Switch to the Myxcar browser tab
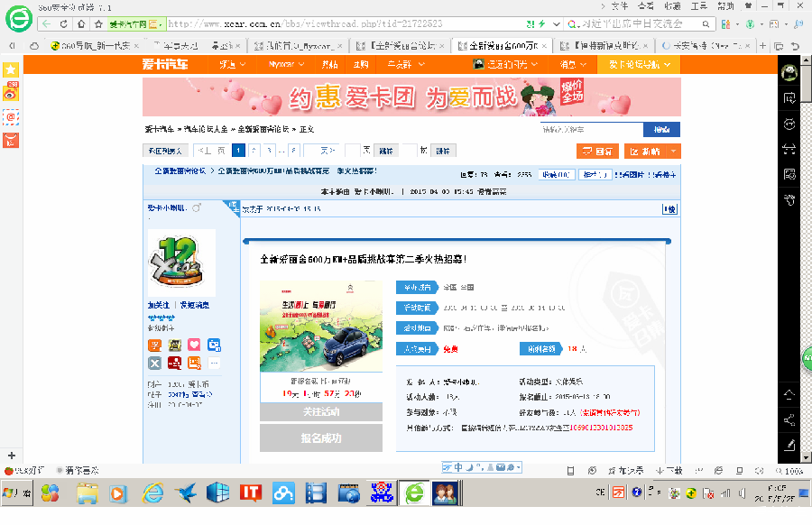This screenshot has height=525, width=812. [x=299, y=46]
